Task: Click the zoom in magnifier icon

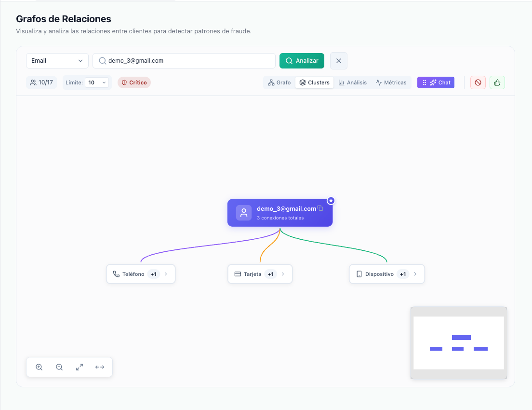Action: [x=39, y=367]
